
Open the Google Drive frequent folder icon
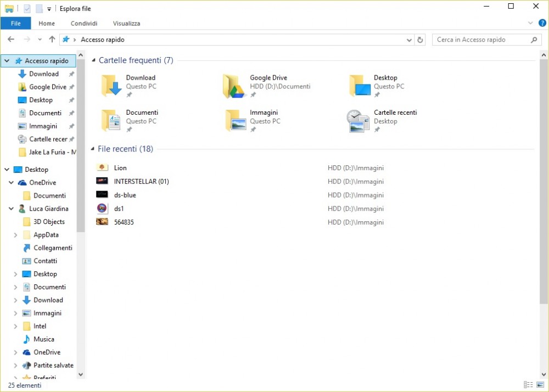(233, 86)
